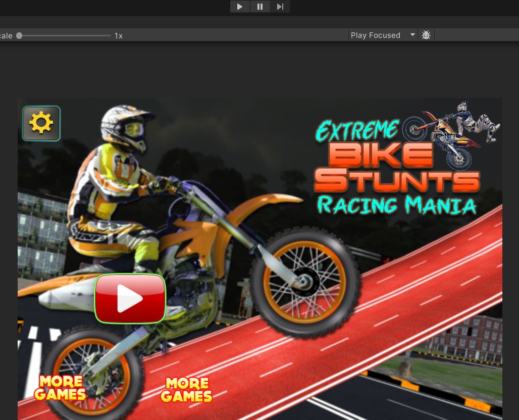Screen dimensions: 519x420
Task: Click the Scale label beside the slider
Action: click(x=6, y=35)
